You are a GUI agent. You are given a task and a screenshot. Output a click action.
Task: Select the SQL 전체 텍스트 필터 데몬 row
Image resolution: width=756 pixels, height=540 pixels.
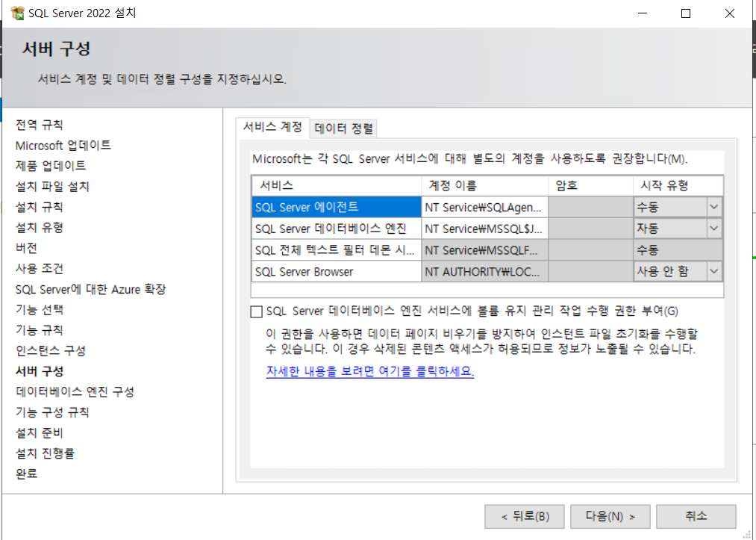337,250
